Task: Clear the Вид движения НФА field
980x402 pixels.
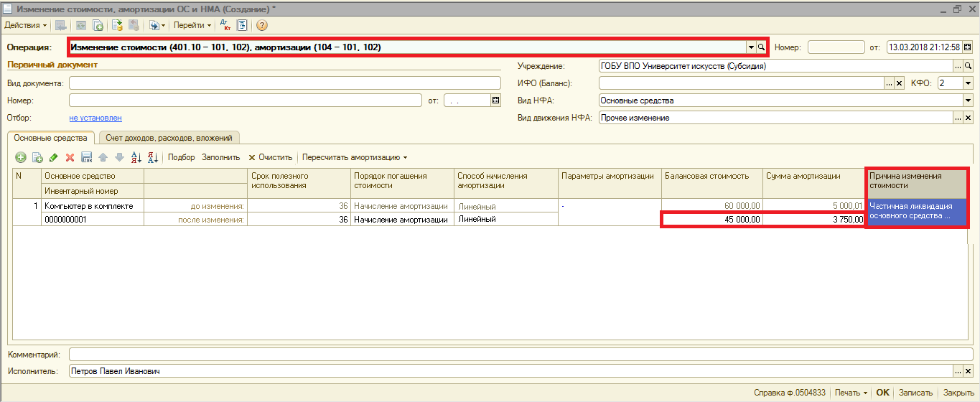Action: click(968, 118)
